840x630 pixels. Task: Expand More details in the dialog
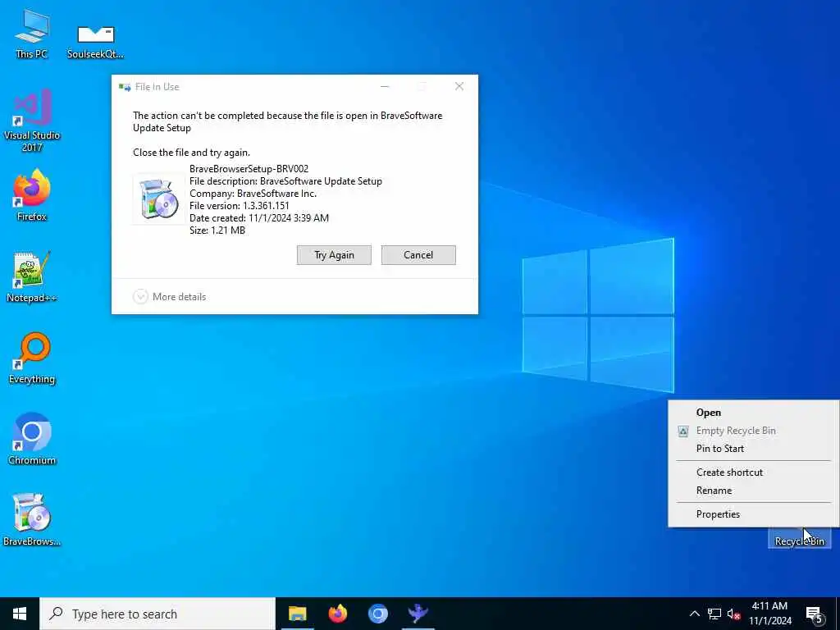coord(169,296)
